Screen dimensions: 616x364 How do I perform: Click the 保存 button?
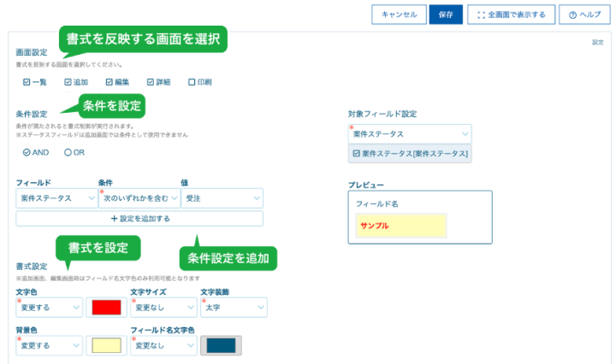(x=446, y=15)
